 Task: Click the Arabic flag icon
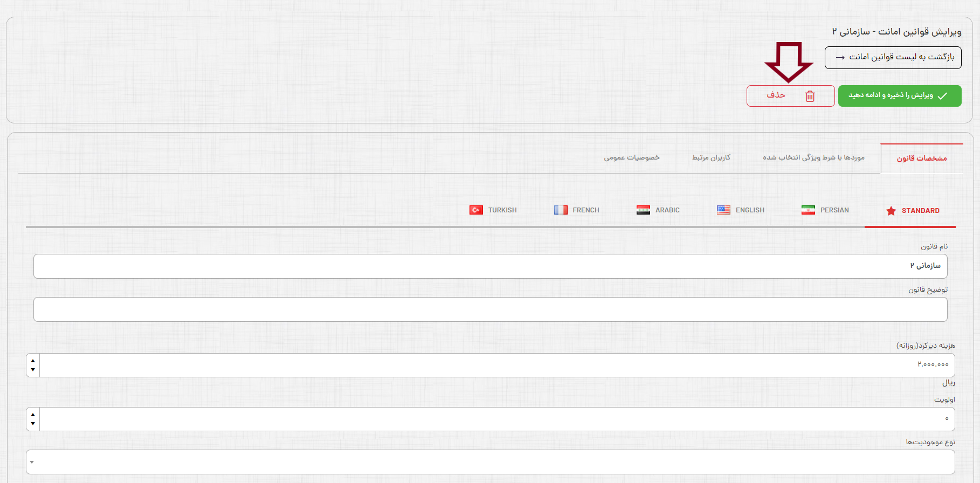coord(643,210)
